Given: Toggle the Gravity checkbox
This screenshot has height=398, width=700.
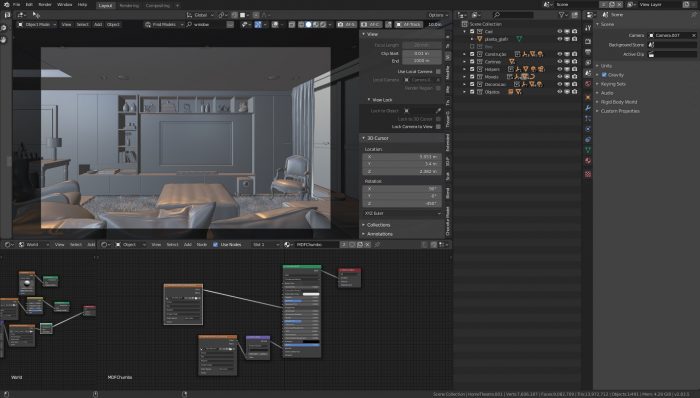Looking at the screenshot, I should tap(604, 75).
